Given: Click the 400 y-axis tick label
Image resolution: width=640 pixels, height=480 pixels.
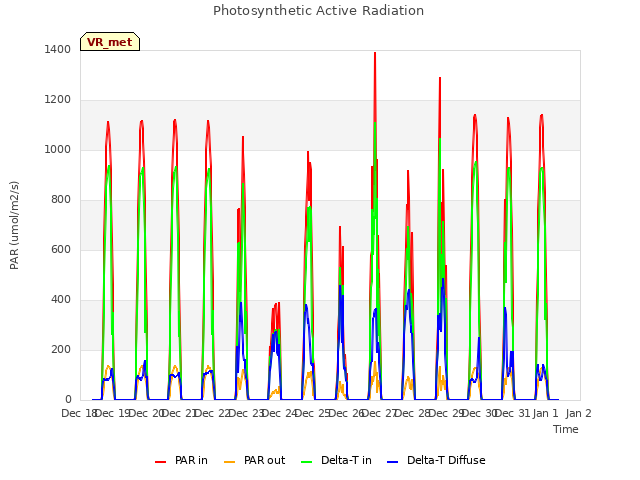Looking at the screenshot, I should [61, 300].
